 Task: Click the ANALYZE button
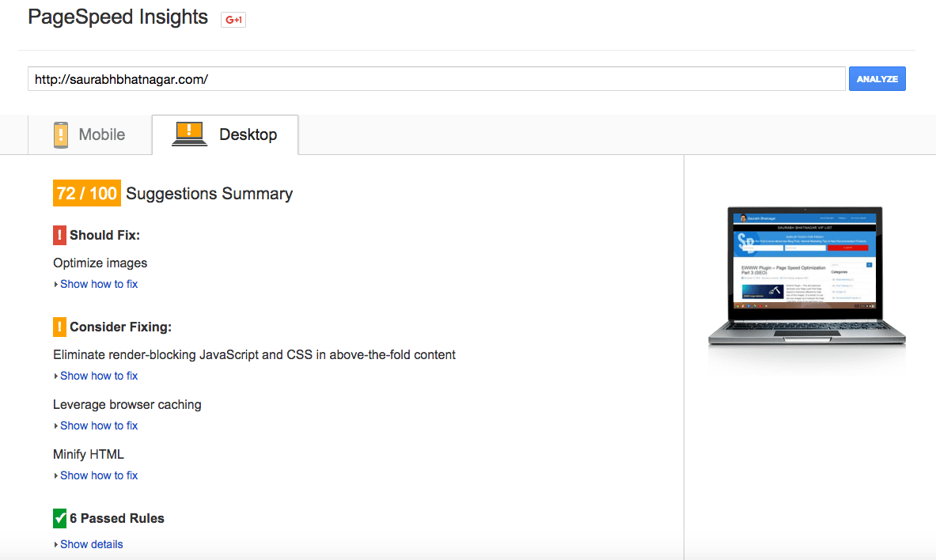point(877,79)
